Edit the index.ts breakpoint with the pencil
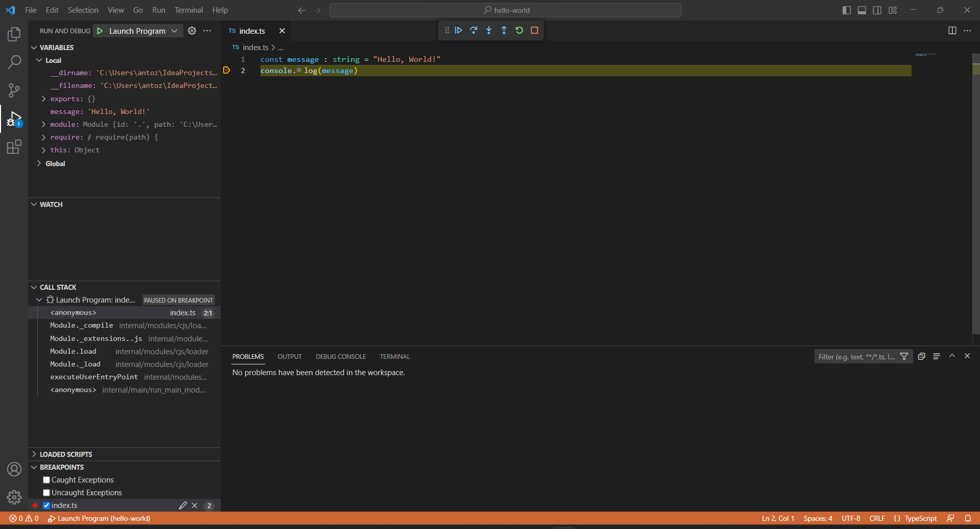 tap(183, 505)
